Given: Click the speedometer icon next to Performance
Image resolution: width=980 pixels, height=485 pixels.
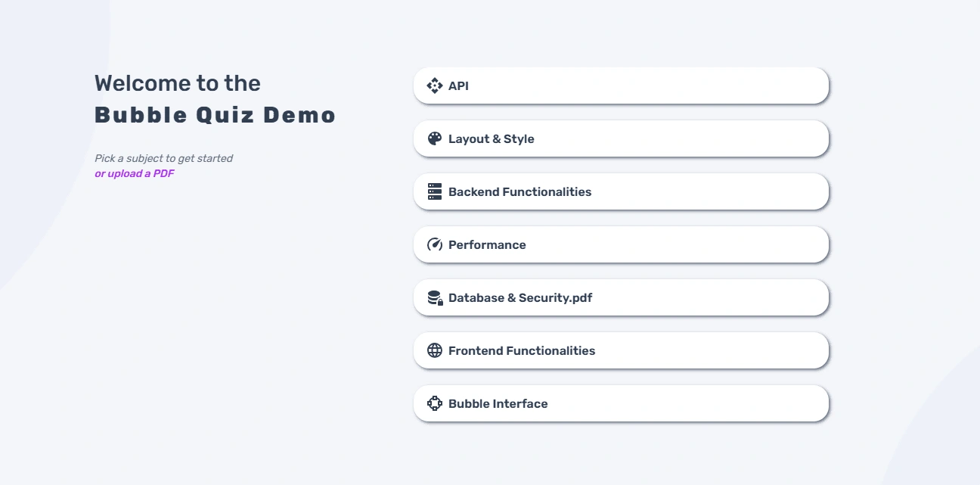Looking at the screenshot, I should pos(435,244).
